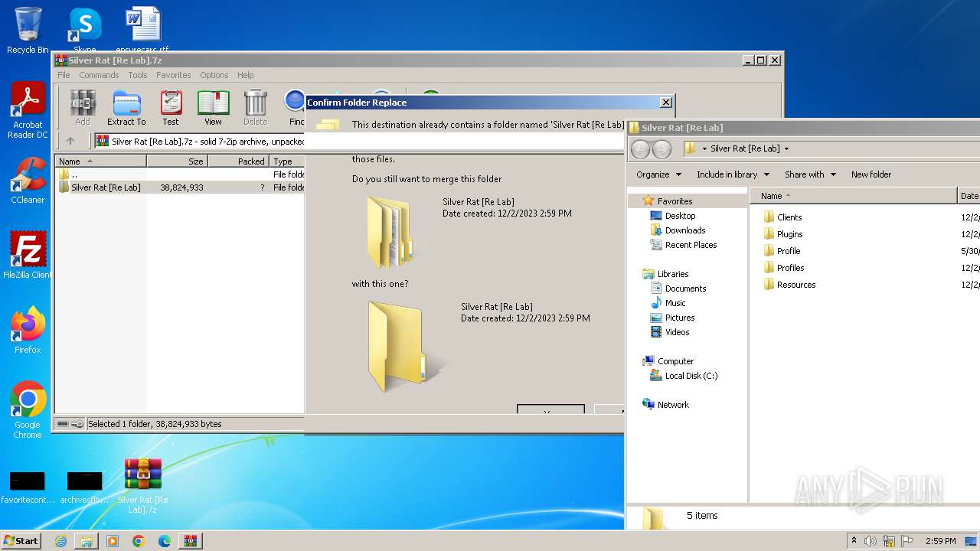Screen dimensions: 980x551
Task: Expand the Share with dropdown
Action: pos(810,174)
